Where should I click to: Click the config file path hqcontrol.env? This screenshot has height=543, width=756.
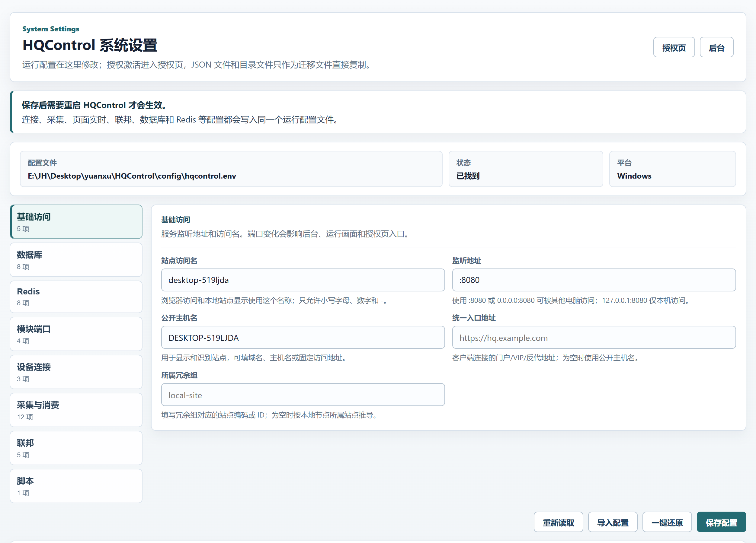pos(132,176)
